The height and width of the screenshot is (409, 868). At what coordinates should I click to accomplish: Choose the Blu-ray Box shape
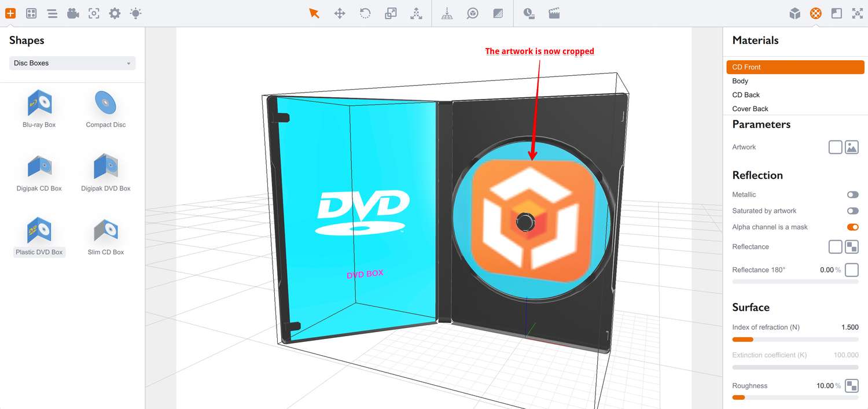pyautogui.click(x=39, y=109)
